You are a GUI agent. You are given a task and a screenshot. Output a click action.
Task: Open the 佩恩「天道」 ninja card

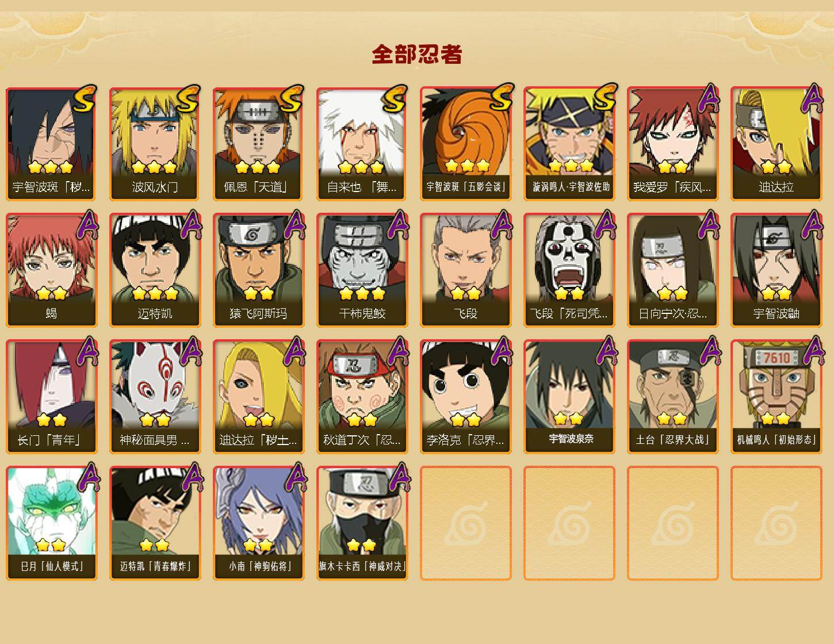(259, 144)
